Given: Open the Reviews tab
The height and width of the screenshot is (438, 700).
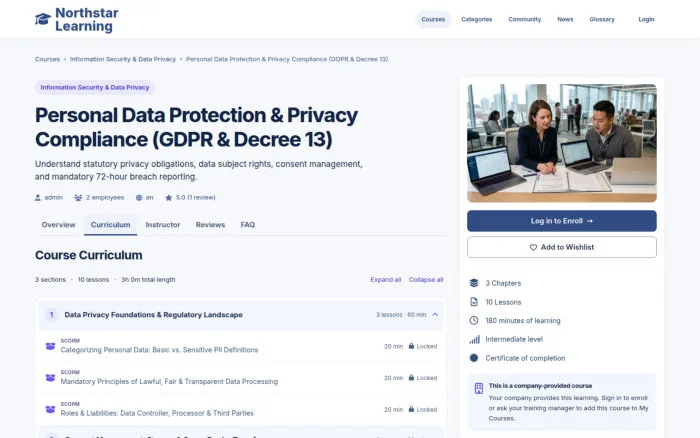Looking at the screenshot, I should (x=210, y=225).
